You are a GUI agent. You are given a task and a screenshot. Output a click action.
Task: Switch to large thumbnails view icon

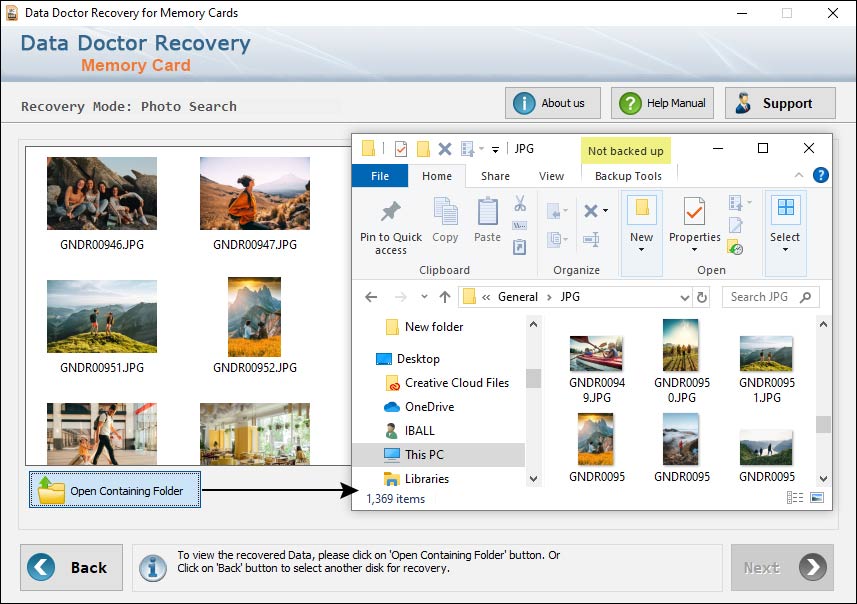817,497
